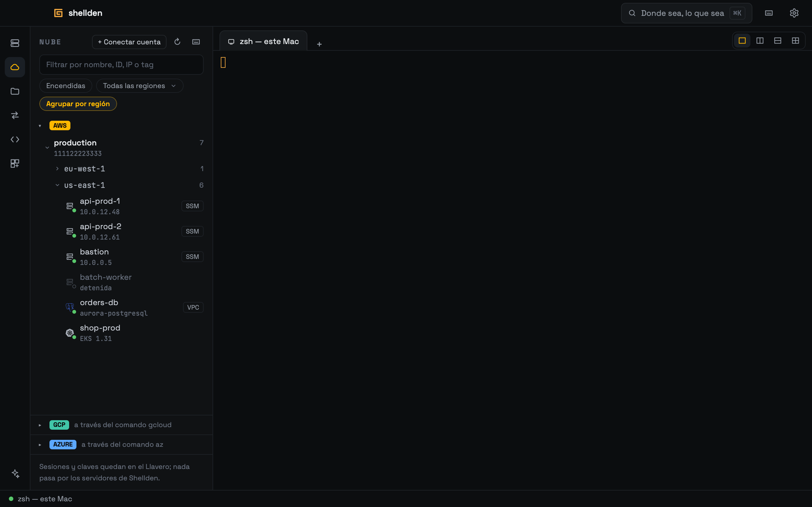Switch to the zsh — este Mac tab

click(263, 41)
